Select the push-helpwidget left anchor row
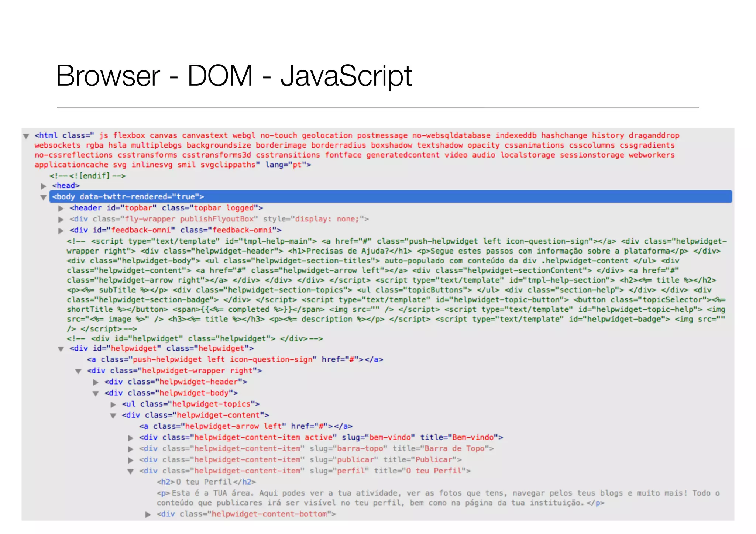This screenshot has width=756, height=534. pos(235,359)
